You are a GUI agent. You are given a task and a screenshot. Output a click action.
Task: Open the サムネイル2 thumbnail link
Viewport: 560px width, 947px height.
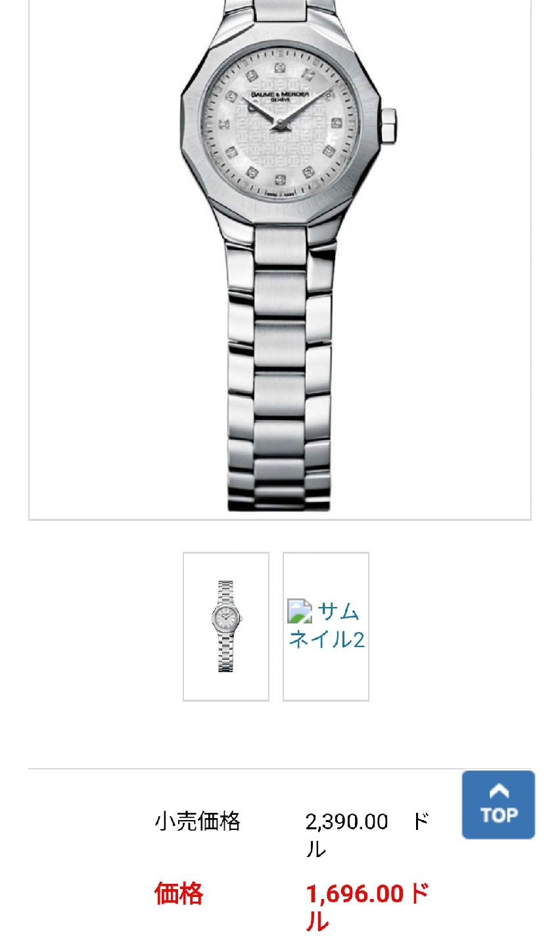(x=326, y=626)
